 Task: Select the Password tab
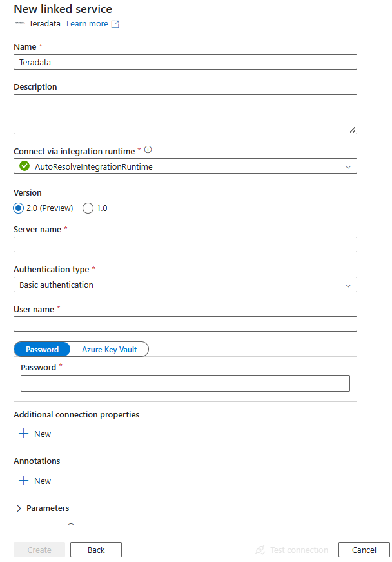(42, 349)
